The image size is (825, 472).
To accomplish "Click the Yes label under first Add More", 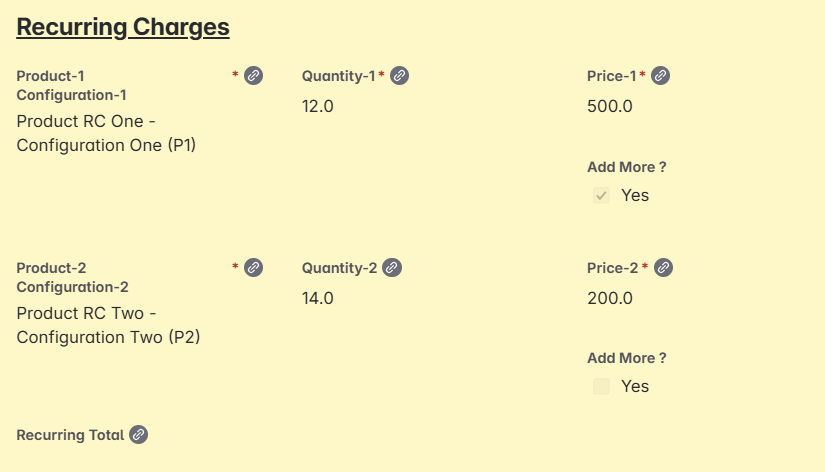I will (x=635, y=195).
